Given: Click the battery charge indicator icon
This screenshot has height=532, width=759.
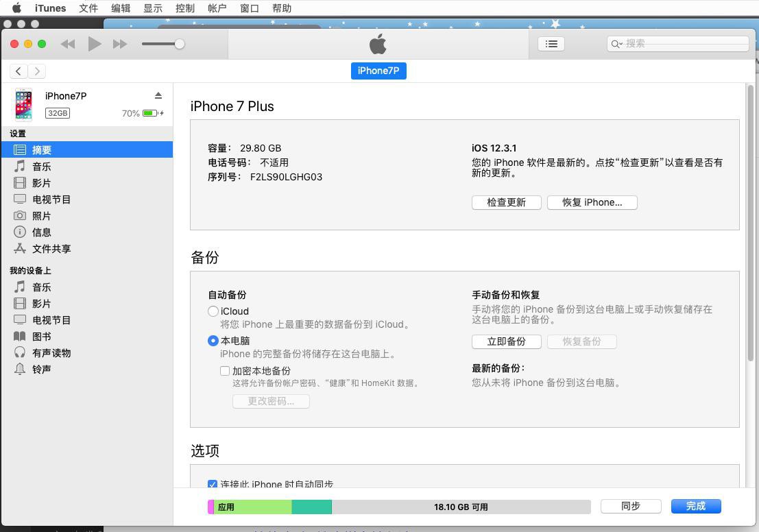Looking at the screenshot, I should coord(151,113).
